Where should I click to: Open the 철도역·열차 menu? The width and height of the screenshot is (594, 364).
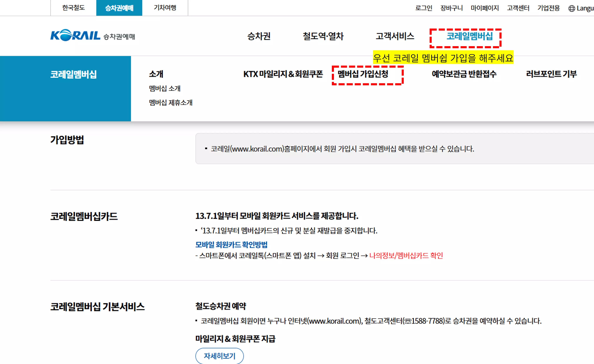pyautogui.click(x=323, y=36)
